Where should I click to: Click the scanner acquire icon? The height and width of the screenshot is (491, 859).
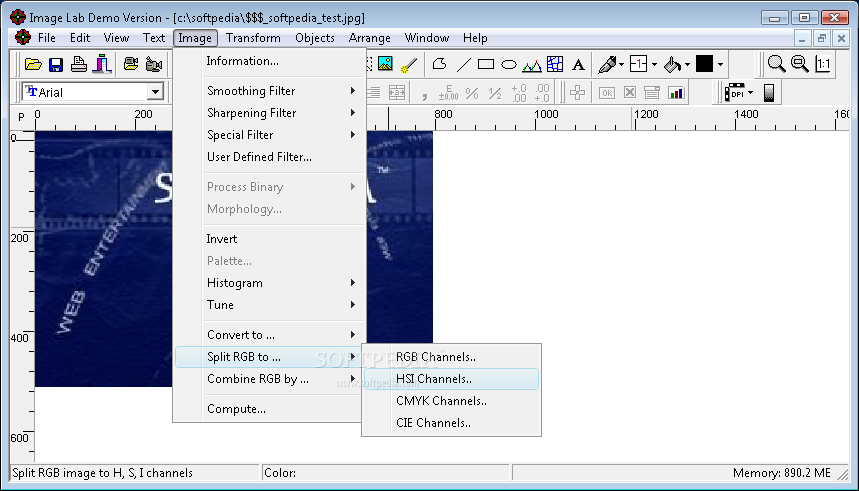click(x=102, y=65)
